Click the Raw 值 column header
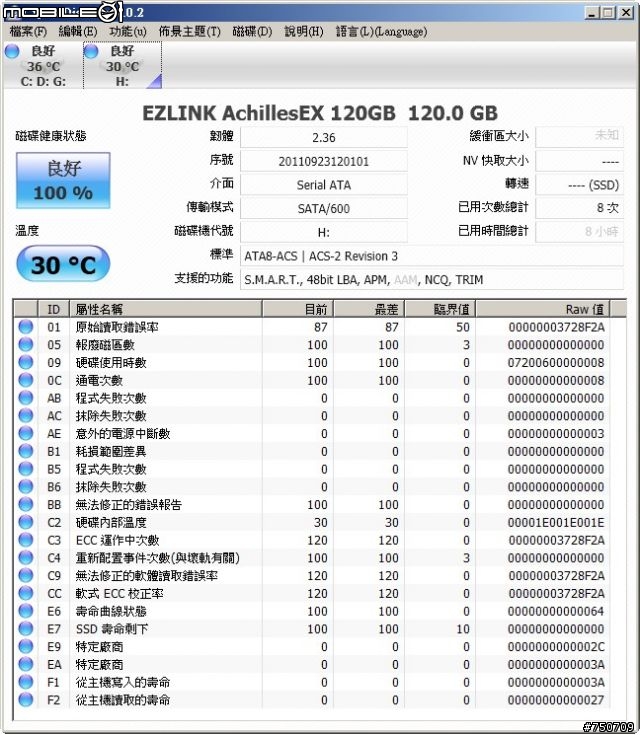The image size is (640, 735). (543, 309)
